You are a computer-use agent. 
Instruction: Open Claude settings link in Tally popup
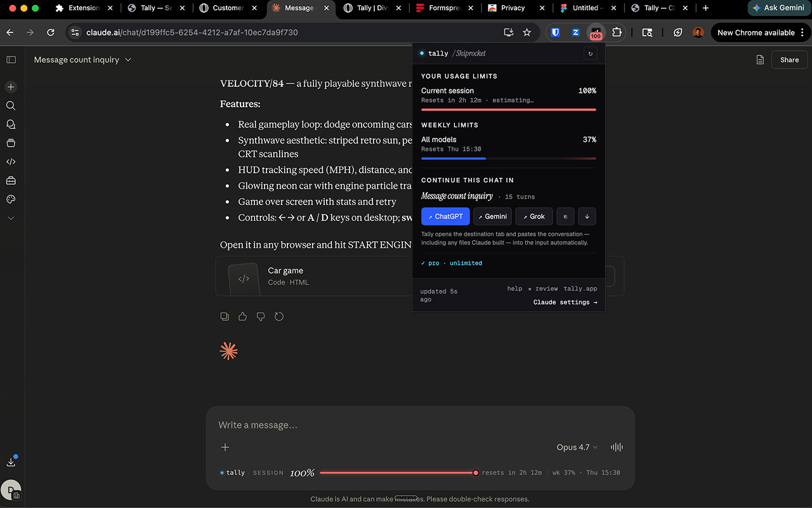point(565,302)
